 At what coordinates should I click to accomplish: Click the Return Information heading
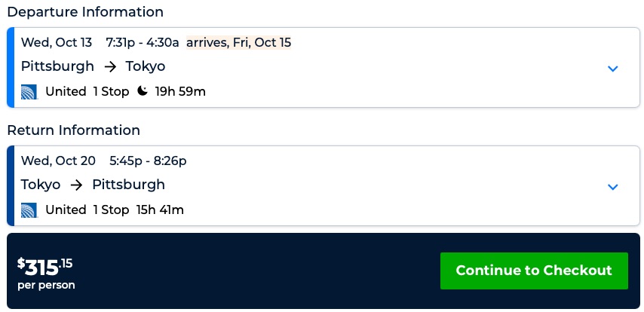[x=74, y=130]
